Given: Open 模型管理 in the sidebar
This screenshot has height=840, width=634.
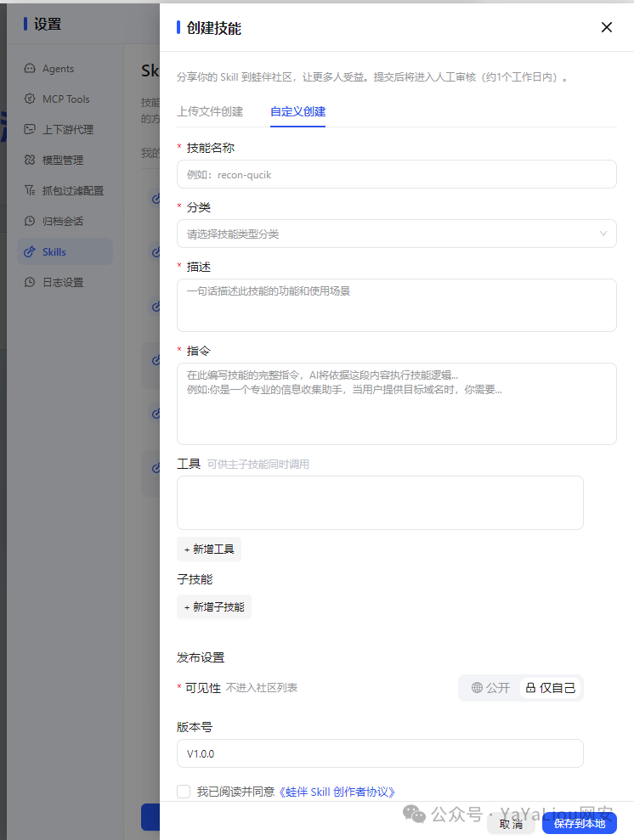Looking at the screenshot, I should click(x=65, y=161).
